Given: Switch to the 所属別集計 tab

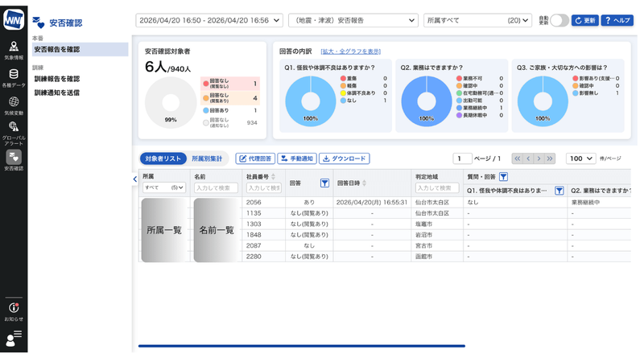Looking at the screenshot, I should click(x=207, y=158).
